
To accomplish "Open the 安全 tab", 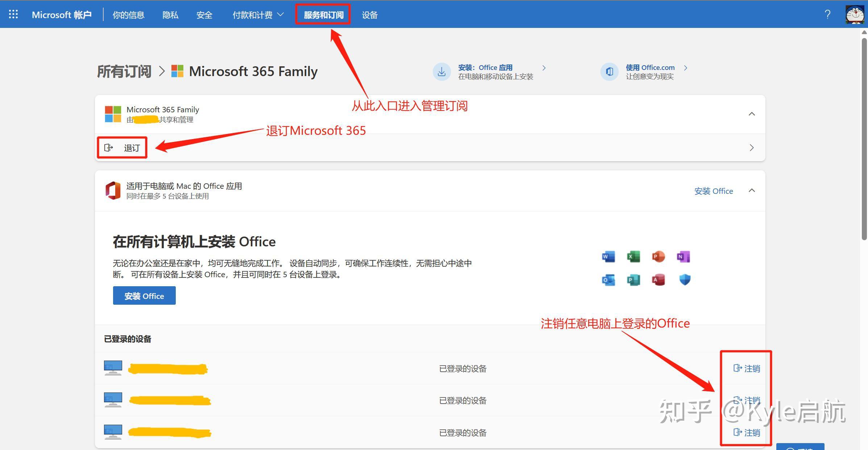I will coord(204,15).
